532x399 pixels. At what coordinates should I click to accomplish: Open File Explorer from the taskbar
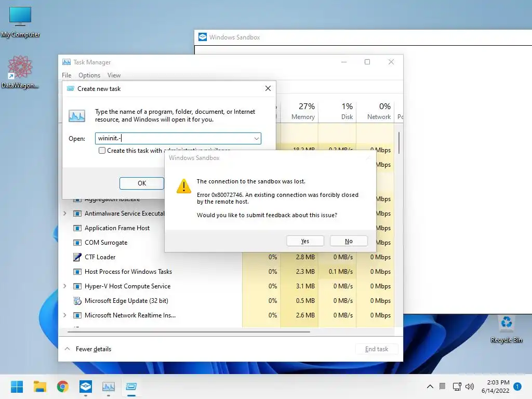point(39,387)
